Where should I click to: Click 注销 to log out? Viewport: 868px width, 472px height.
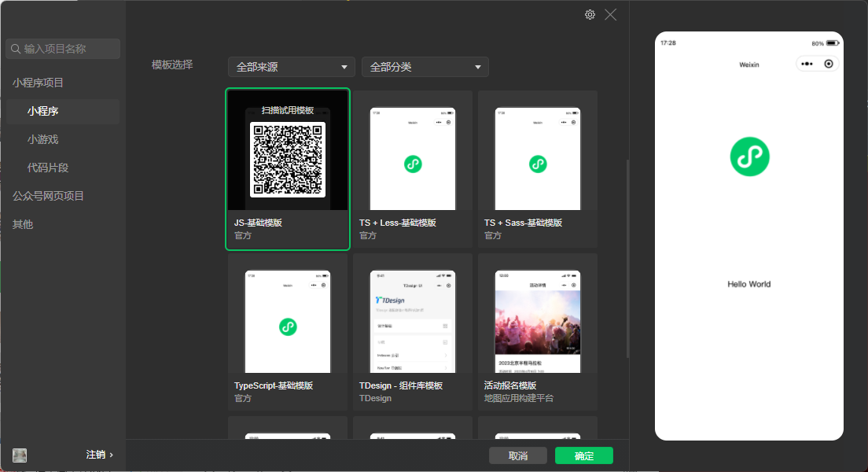point(96,455)
